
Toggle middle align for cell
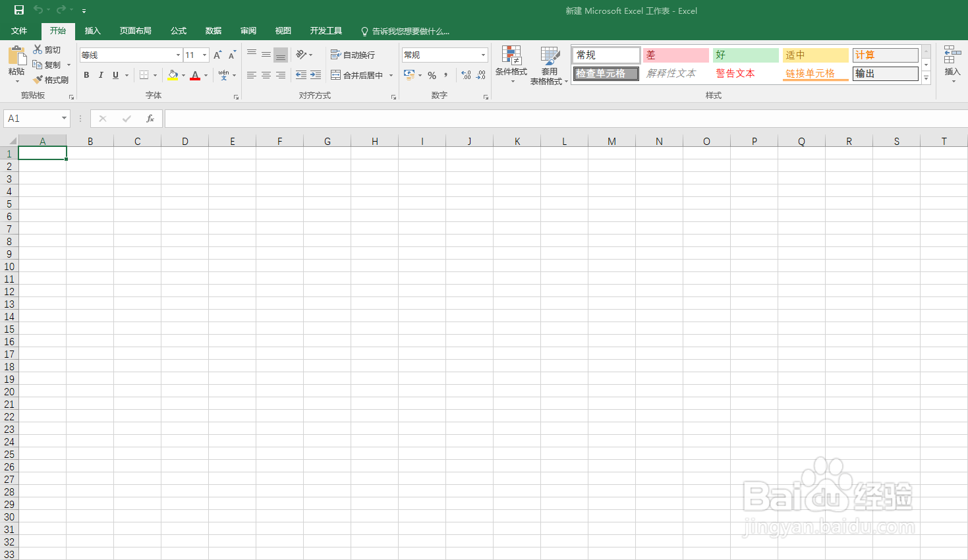tap(266, 55)
